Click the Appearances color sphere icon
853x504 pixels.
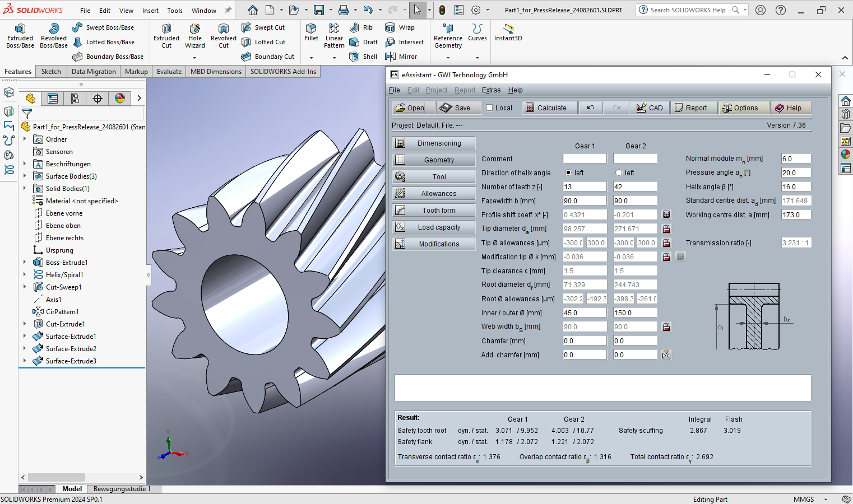pyautogui.click(x=120, y=98)
